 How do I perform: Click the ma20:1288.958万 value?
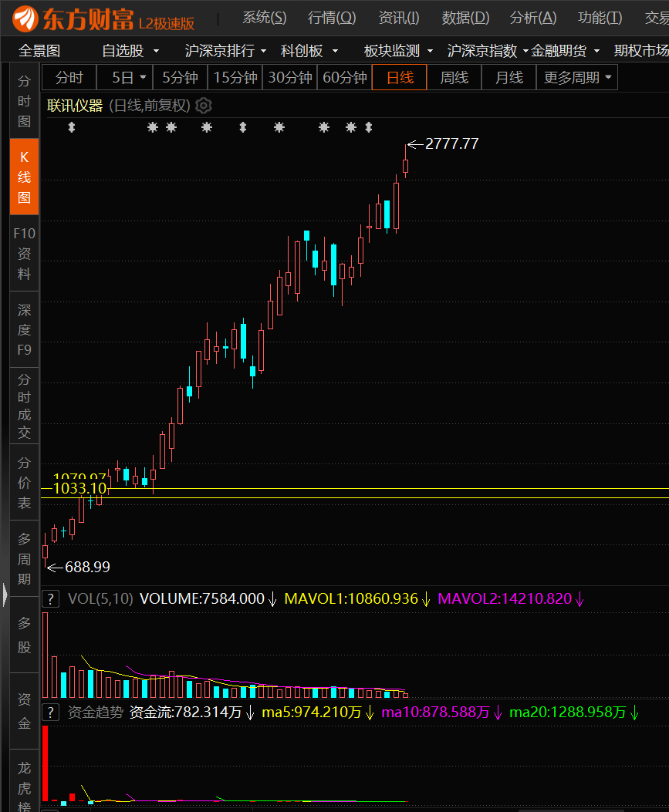point(568,713)
